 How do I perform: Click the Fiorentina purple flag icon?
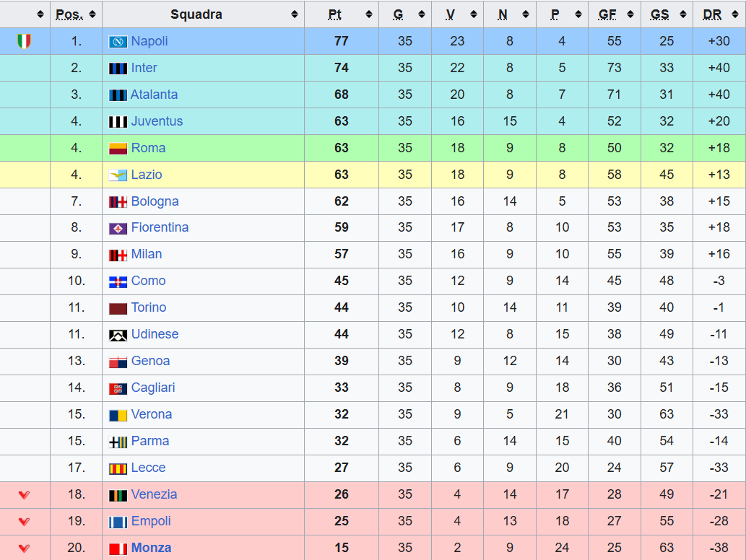coord(118,228)
